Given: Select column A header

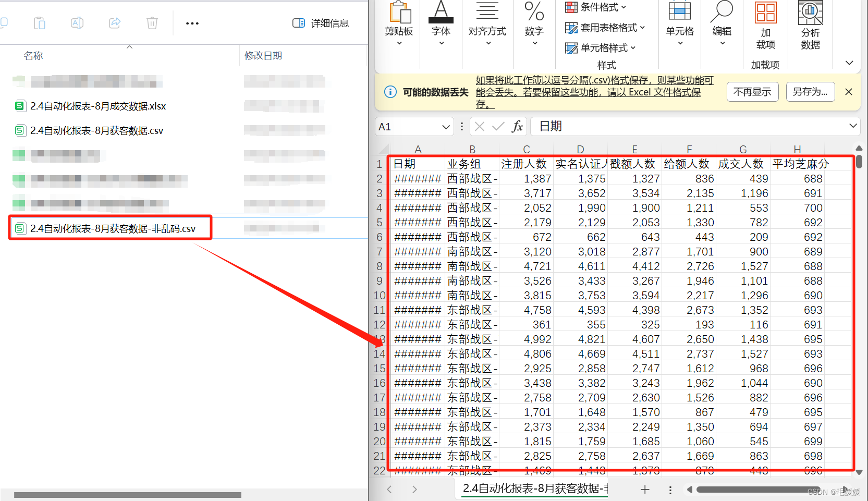Looking at the screenshot, I should pyautogui.click(x=418, y=149).
